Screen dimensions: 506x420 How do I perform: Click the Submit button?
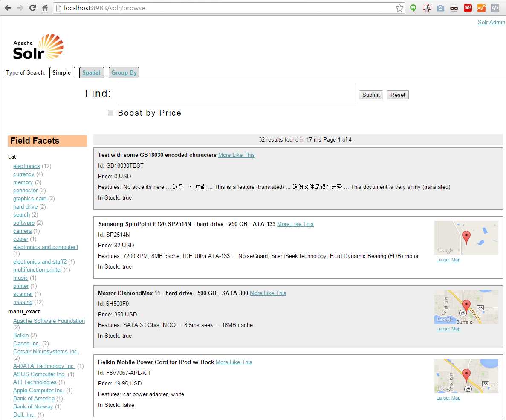pos(371,95)
